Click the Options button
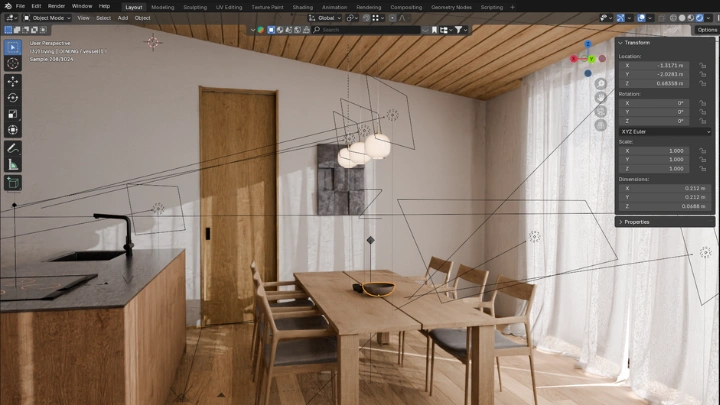The width and height of the screenshot is (720, 405). pos(706,30)
